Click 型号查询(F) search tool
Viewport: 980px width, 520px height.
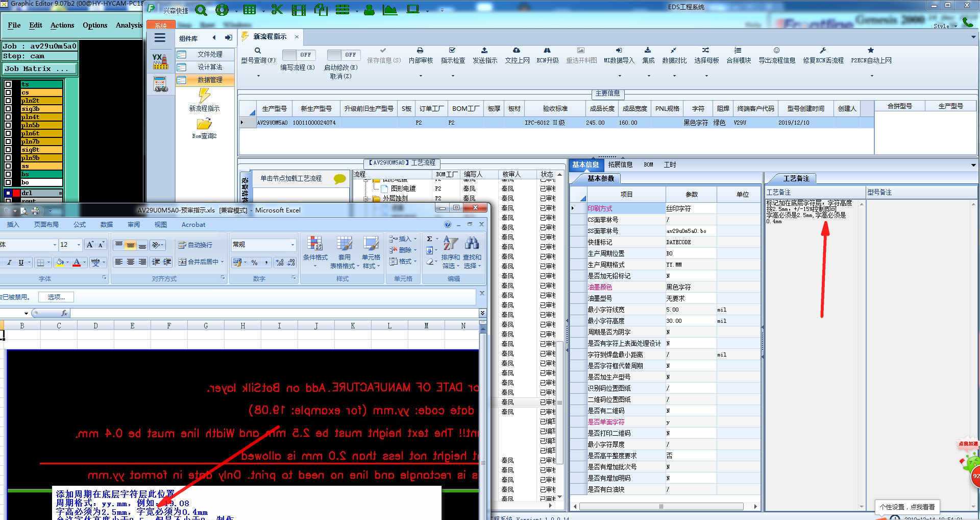[x=258, y=56]
